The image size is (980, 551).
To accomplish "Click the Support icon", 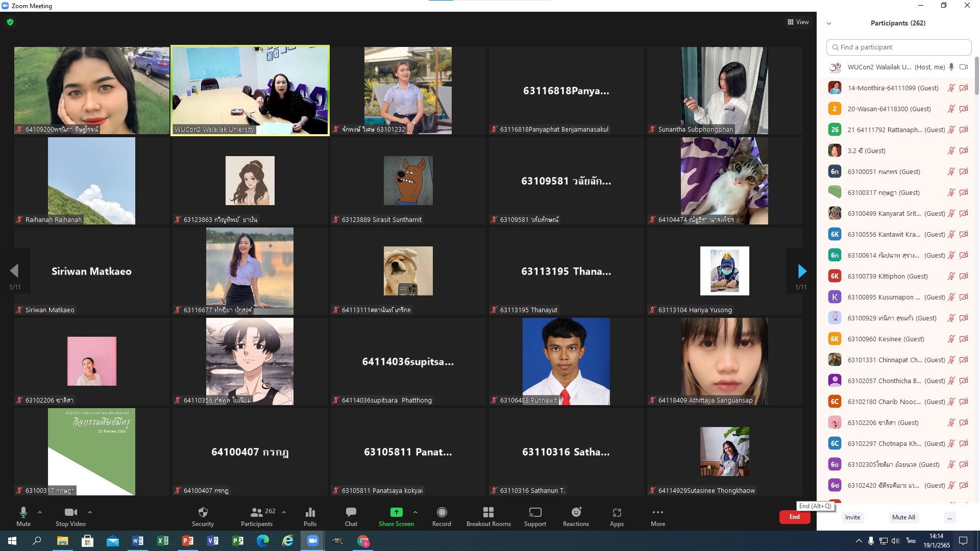I will [x=535, y=516].
